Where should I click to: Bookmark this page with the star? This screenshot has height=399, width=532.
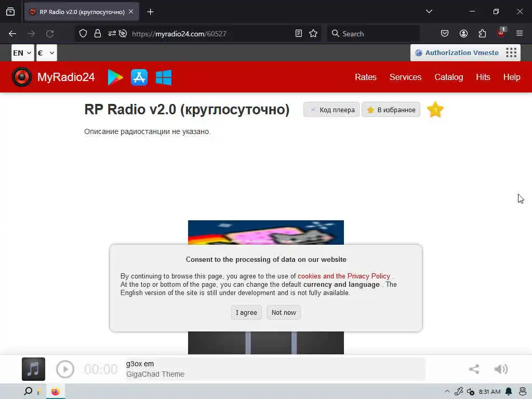tap(313, 34)
